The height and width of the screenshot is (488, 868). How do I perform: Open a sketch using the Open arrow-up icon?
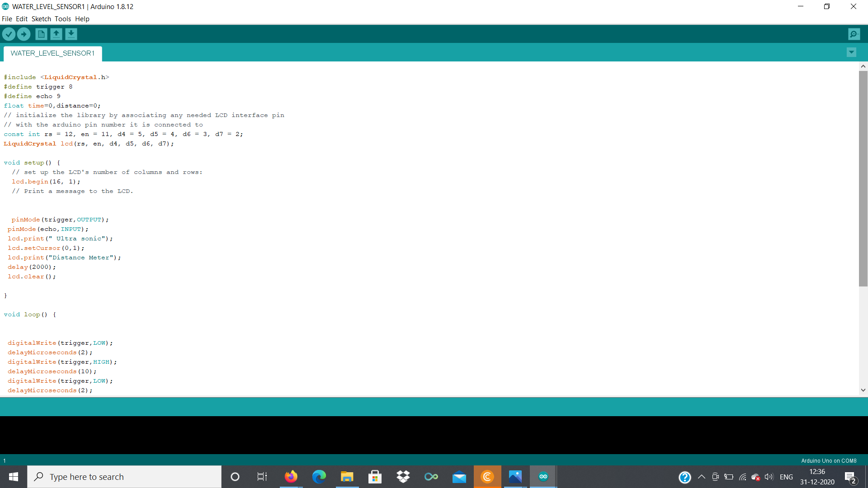(x=56, y=34)
